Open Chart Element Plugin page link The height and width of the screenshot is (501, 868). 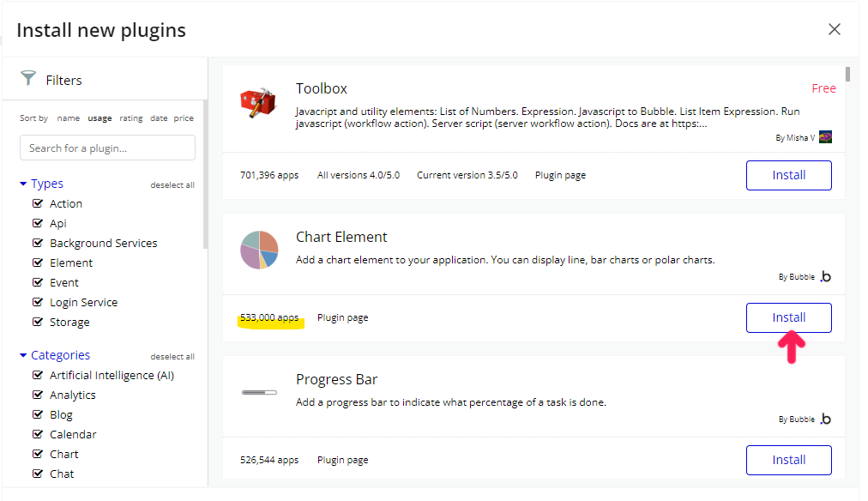pyautogui.click(x=343, y=317)
